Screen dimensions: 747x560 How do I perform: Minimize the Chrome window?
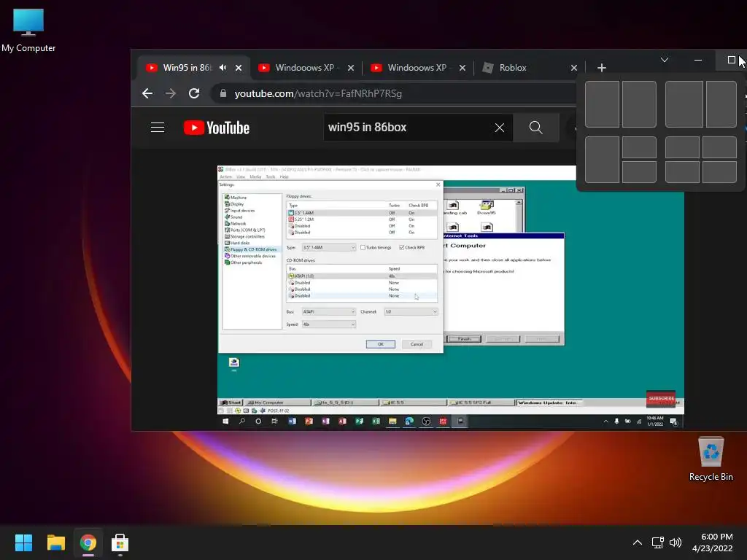pyautogui.click(x=698, y=60)
